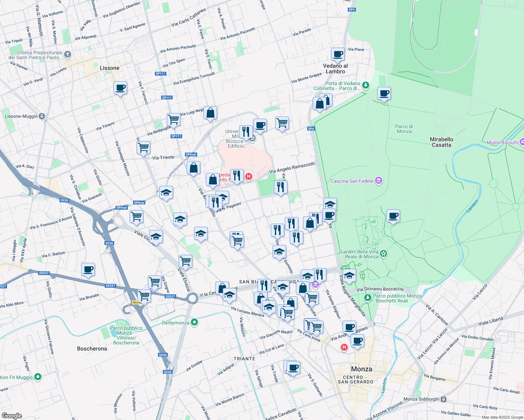524x420 pixels.
Task: Click the shopping bag marker beside Via Piave roundabout SP6
Action: 320,104
